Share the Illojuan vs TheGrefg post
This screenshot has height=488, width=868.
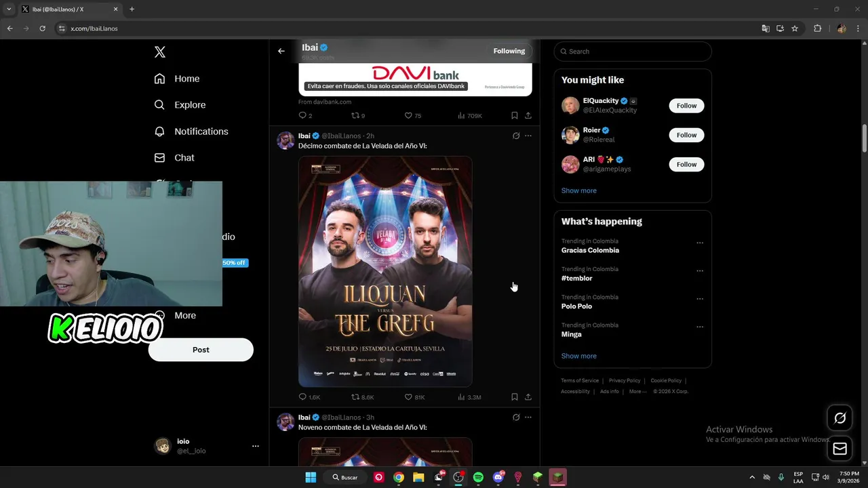(528, 397)
